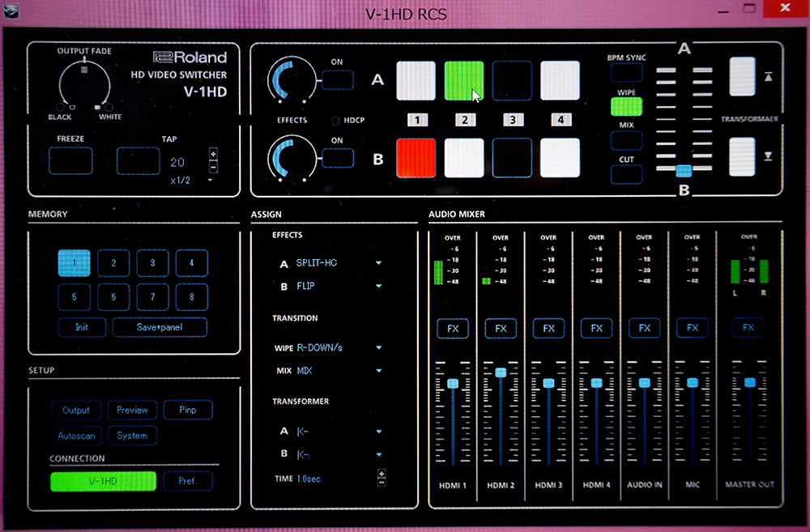810x532 pixels.
Task: Toggle FX for HDMI 1 channel
Action: point(453,329)
